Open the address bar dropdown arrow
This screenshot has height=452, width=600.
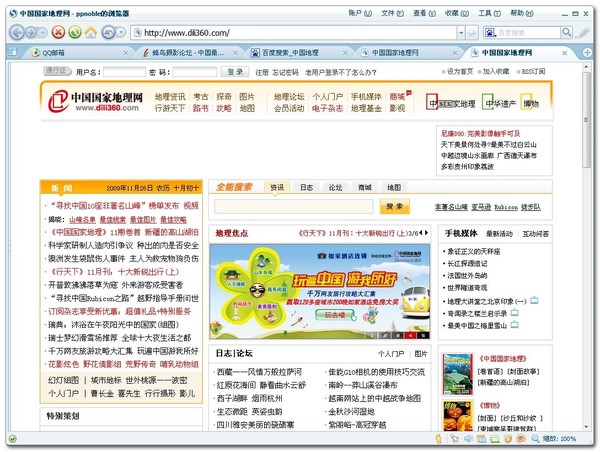pyautogui.click(x=461, y=33)
